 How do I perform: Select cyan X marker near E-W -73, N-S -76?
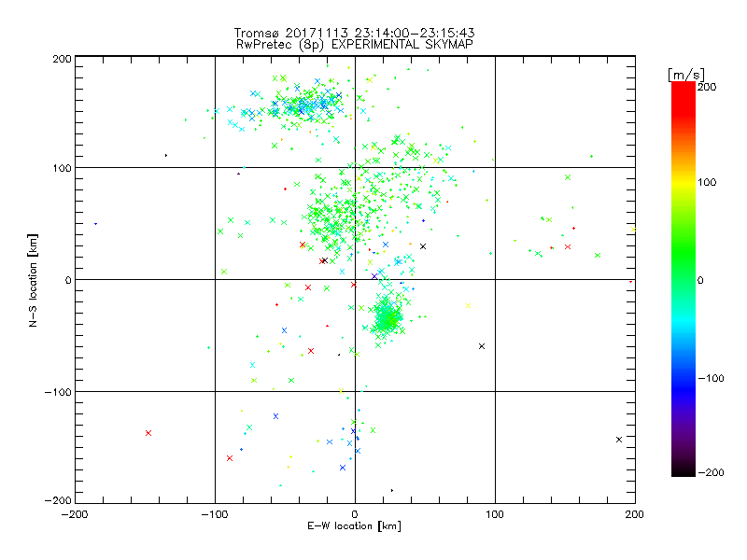252,365
